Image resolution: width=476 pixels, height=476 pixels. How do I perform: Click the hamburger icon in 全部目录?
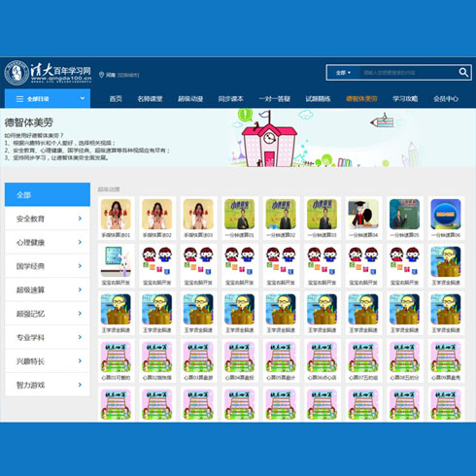pyautogui.click(x=19, y=99)
